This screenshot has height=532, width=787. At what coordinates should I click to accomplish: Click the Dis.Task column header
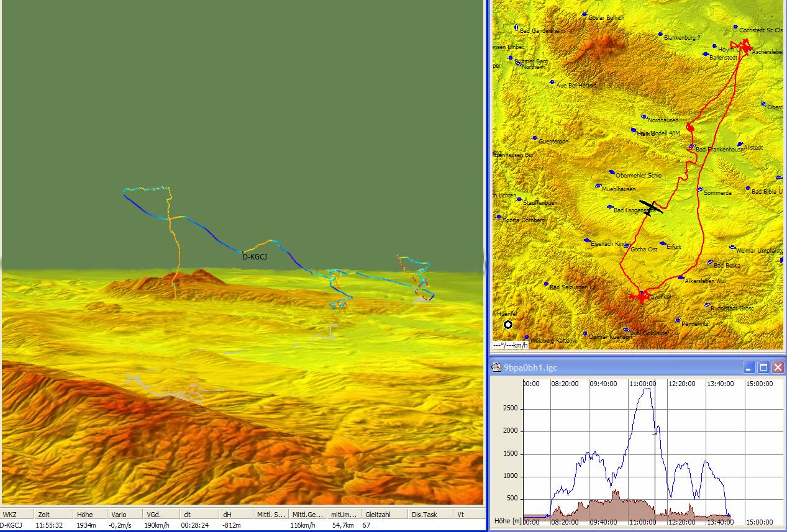pos(424,514)
